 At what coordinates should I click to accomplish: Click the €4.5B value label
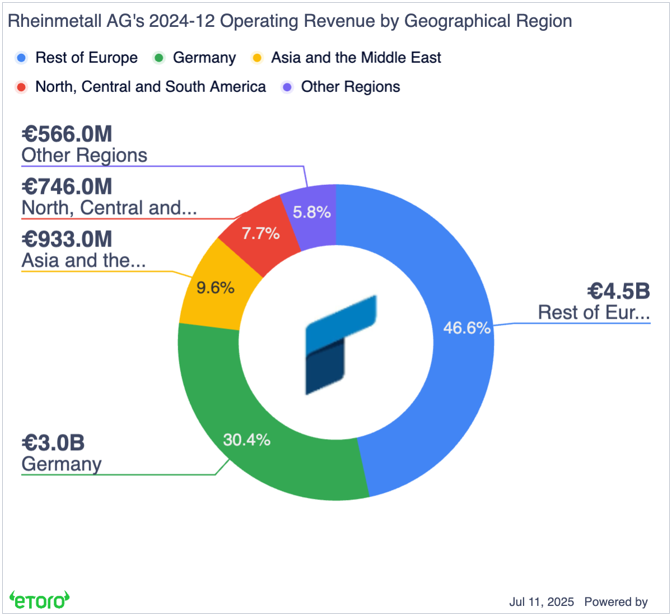tap(618, 291)
